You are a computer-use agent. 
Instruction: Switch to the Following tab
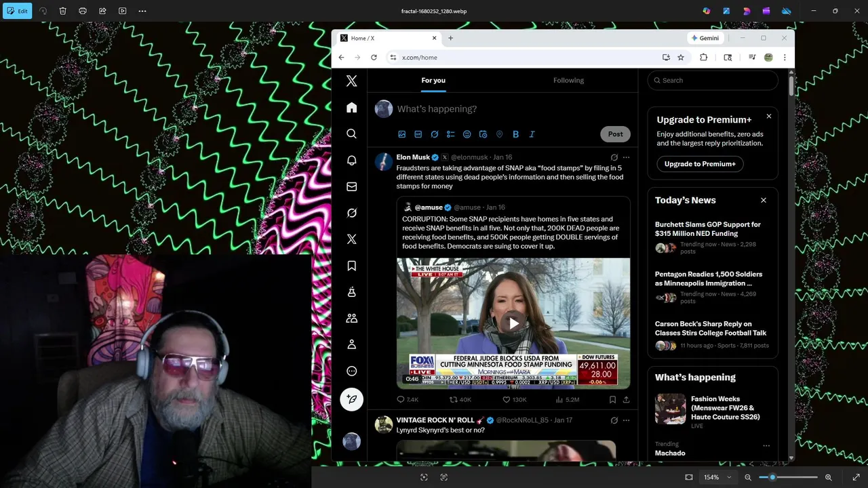point(568,80)
